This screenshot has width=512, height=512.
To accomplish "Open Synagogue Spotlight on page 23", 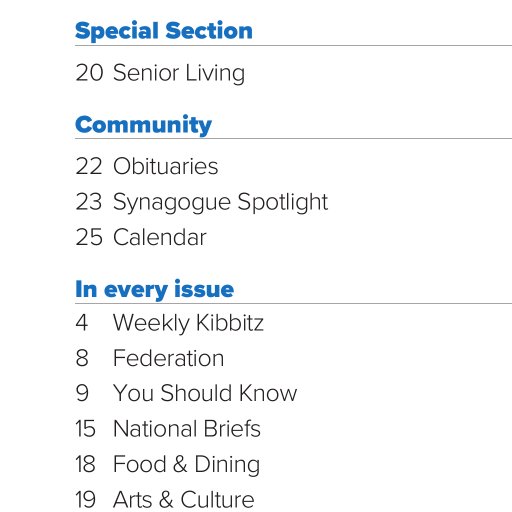I will (220, 202).
